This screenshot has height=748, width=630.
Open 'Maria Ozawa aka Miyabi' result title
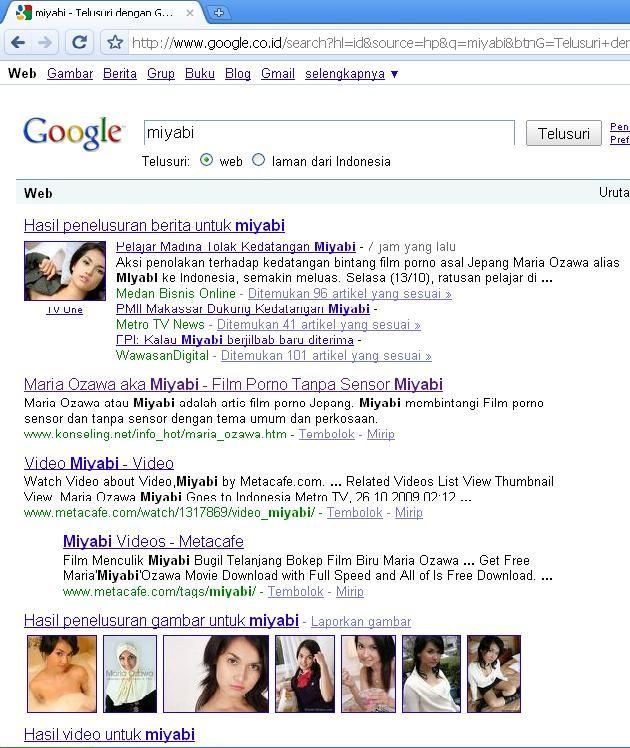233,384
